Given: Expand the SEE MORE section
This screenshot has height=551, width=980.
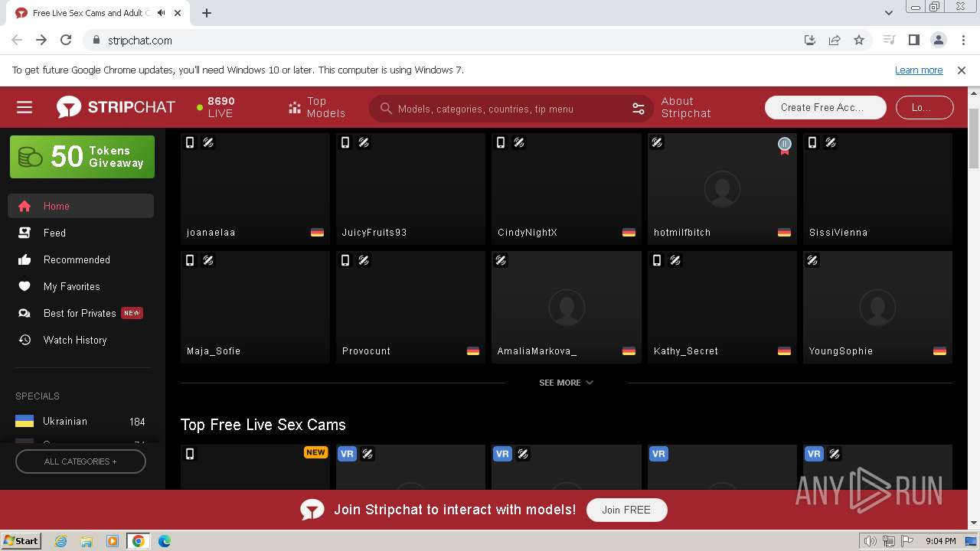Looking at the screenshot, I should tap(566, 383).
